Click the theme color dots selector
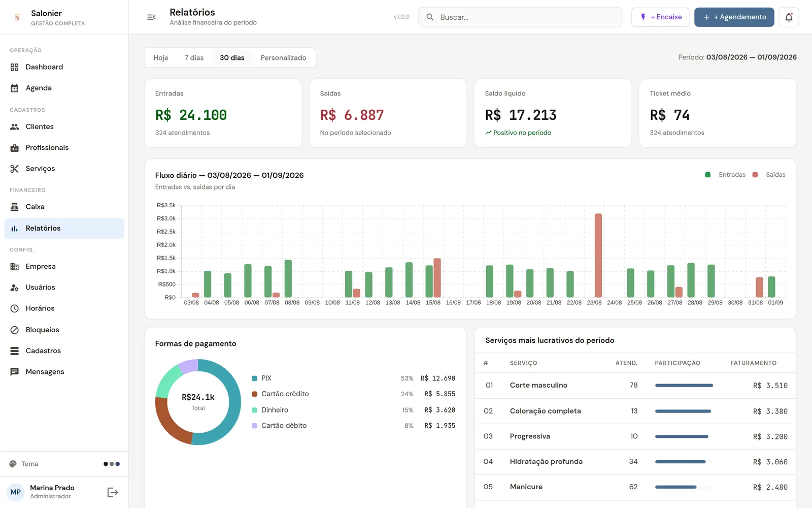This screenshot has width=812, height=508. (112, 464)
